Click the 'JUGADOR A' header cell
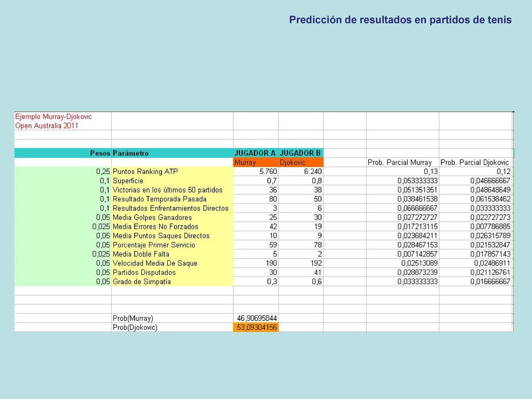This screenshot has height=399, width=532. [x=255, y=153]
